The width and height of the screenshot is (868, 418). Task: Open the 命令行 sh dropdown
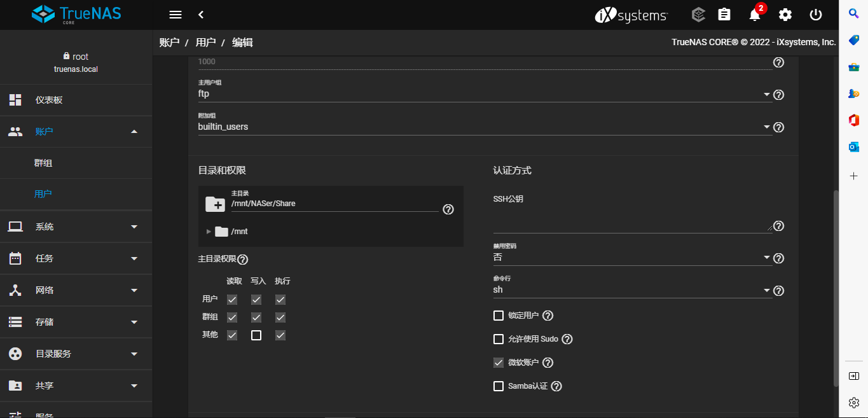pyautogui.click(x=631, y=290)
